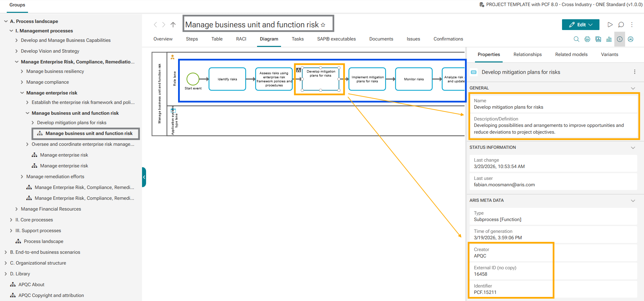Click the dashboard gauge icon
Screen dimensions: 644x301
point(630,39)
